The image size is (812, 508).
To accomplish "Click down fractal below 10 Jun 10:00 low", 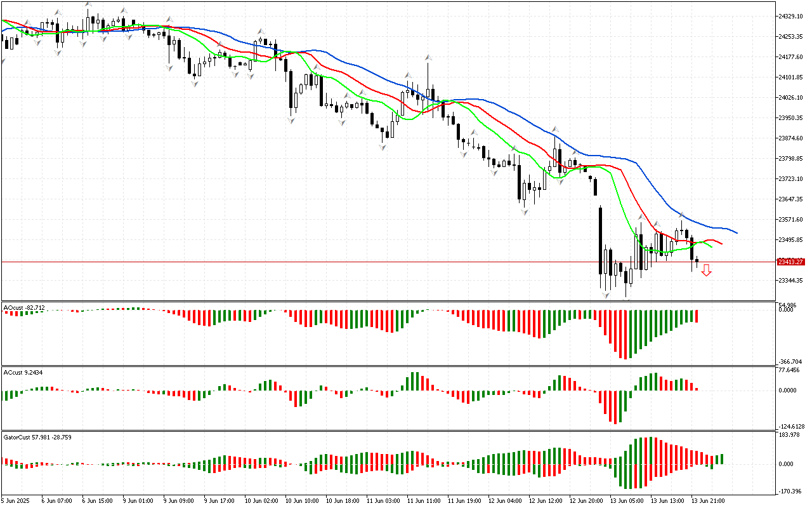I will pos(291,119).
